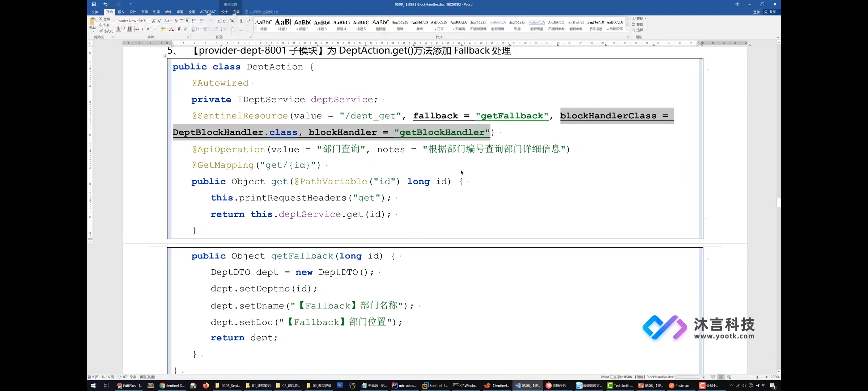This screenshot has width=868, height=391.
Task: Undo the last action
Action: tap(105, 4)
